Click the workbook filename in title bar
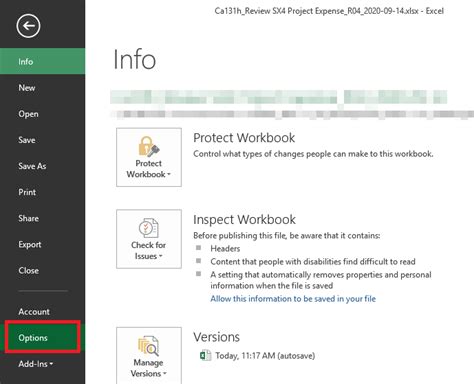 (x=316, y=11)
